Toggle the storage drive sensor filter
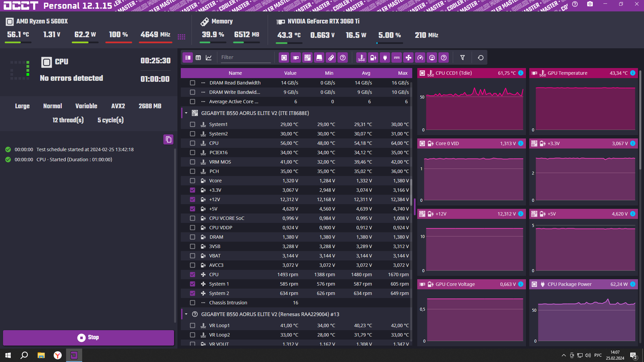The height and width of the screenshot is (362, 644). click(319, 58)
